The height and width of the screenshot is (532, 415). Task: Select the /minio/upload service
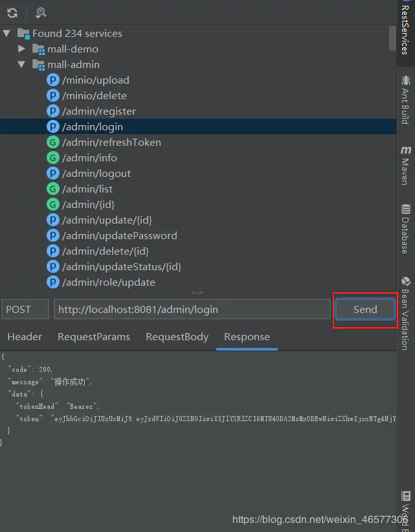tap(96, 80)
